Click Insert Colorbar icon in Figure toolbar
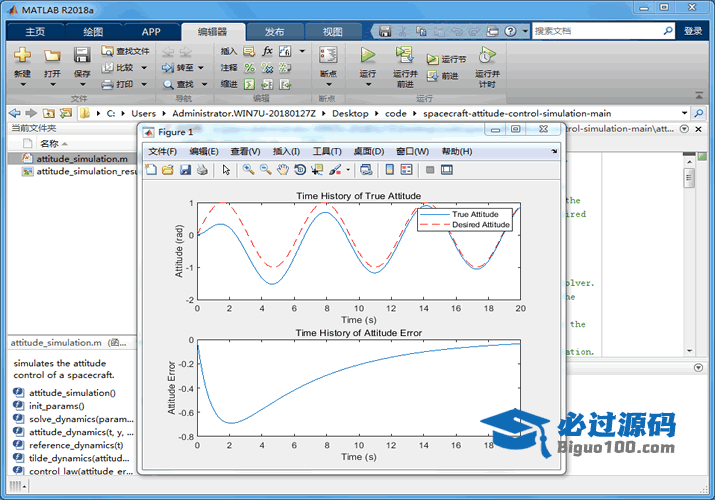 (x=389, y=170)
